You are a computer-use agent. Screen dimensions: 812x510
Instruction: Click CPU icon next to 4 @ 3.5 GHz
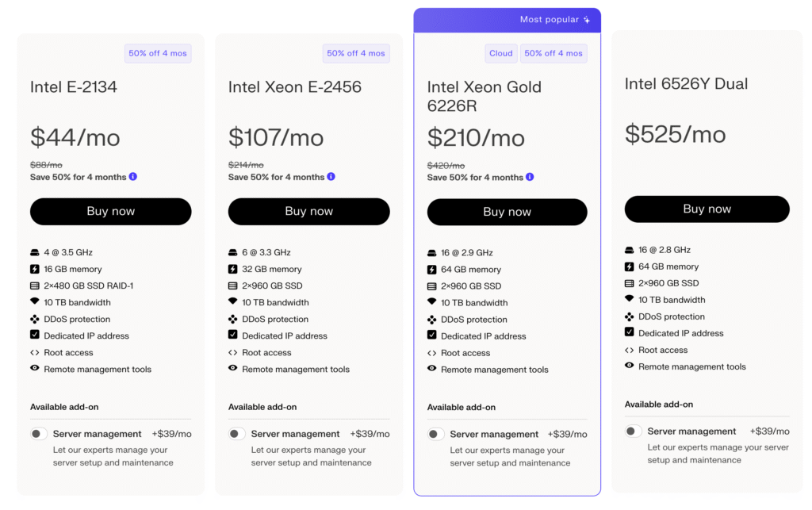click(35, 252)
